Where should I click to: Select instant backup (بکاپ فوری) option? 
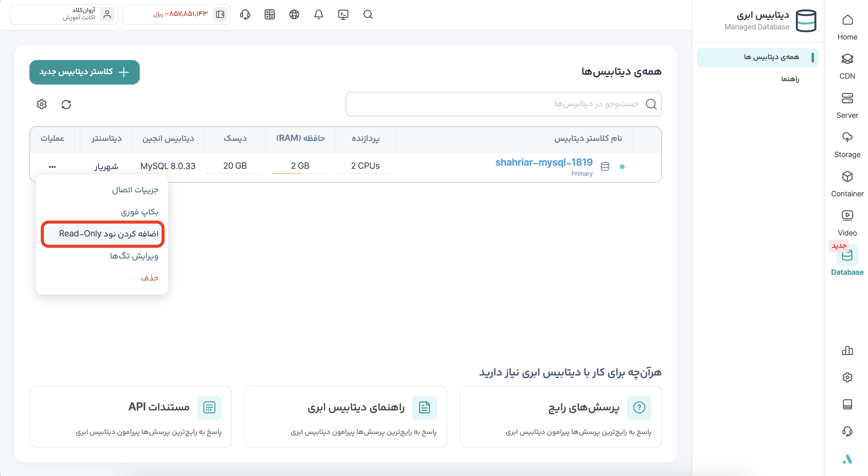(139, 212)
